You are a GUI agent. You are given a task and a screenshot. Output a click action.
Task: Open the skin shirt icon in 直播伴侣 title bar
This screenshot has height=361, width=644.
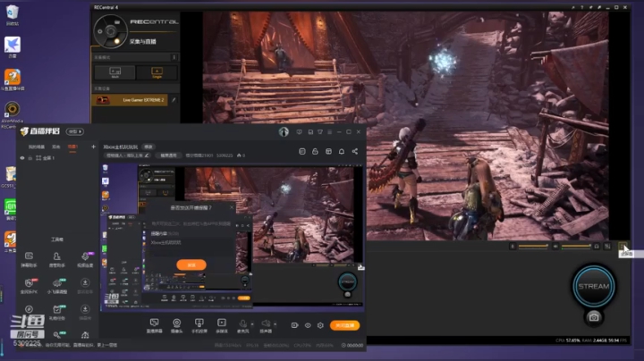[x=320, y=132]
